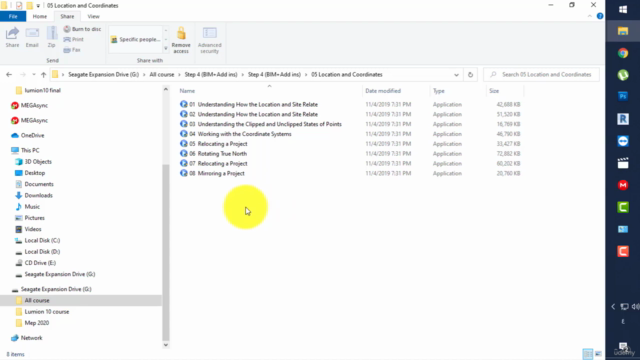Click Seagate Expansion Drive (G:) breadcrumb

103,75
